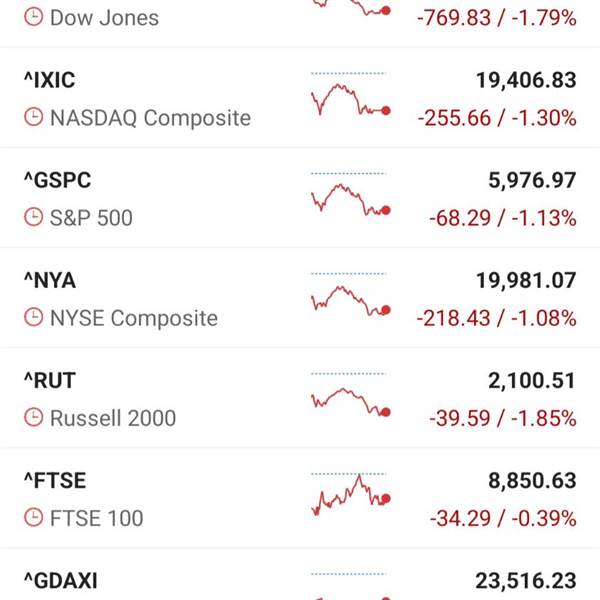Tap the 19,406.83 NASDAQ price
Viewport: 600px width, 600px height.
(x=526, y=80)
